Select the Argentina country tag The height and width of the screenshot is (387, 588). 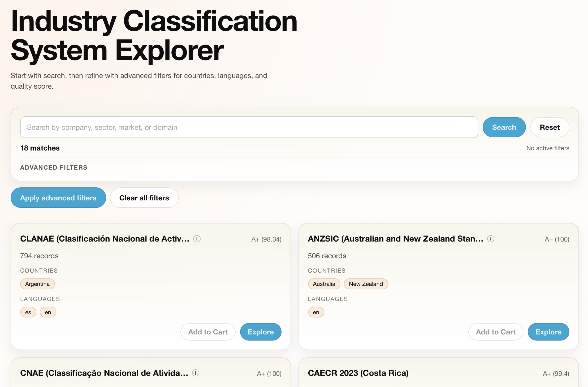pyautogui.click(x=37, y=284)
